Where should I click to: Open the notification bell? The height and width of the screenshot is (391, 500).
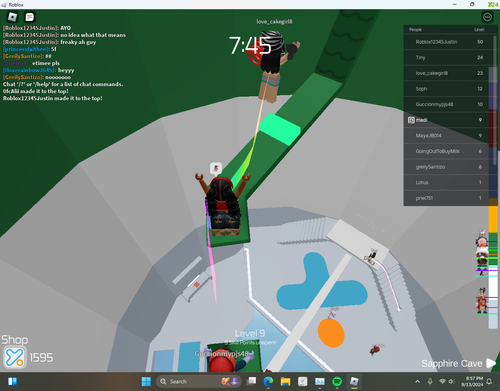pyautogui.click(x=489, y=381)
